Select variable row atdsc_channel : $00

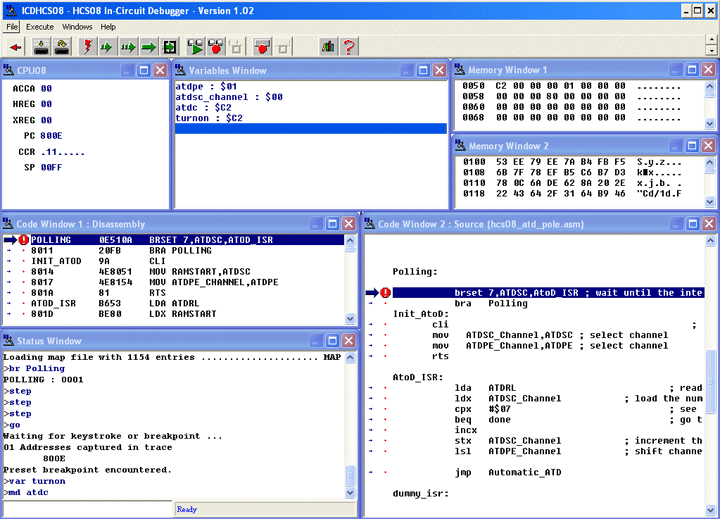pyautogui.click(x=229, y=97)
